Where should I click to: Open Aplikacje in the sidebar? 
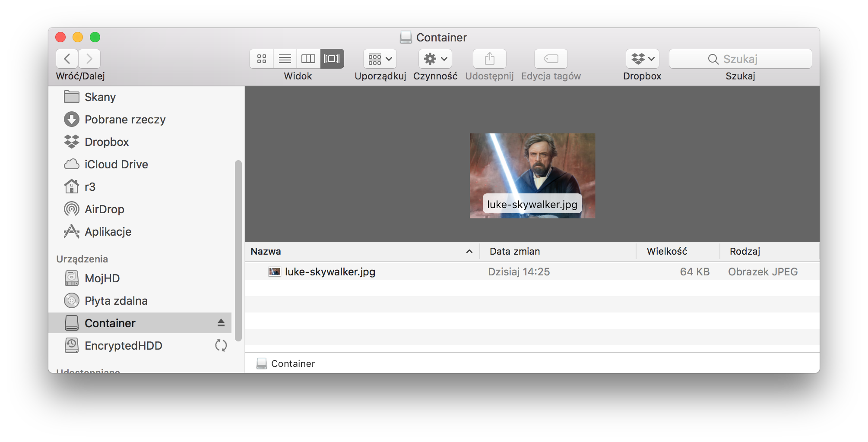[x=140, y=232]
